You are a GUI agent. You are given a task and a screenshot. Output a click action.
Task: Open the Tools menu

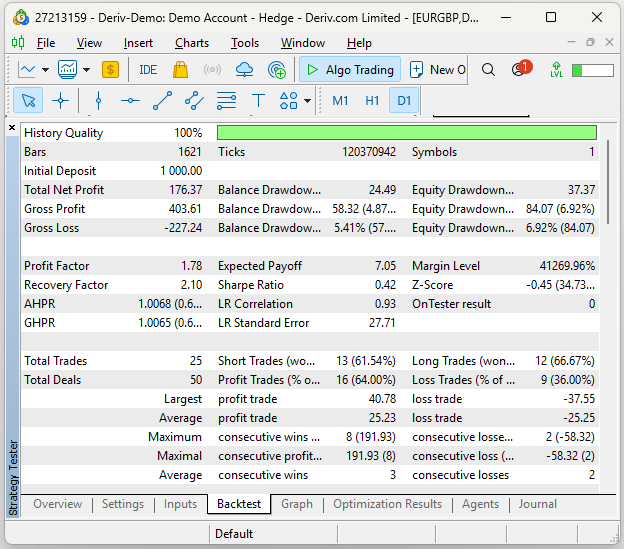[245, 43]
